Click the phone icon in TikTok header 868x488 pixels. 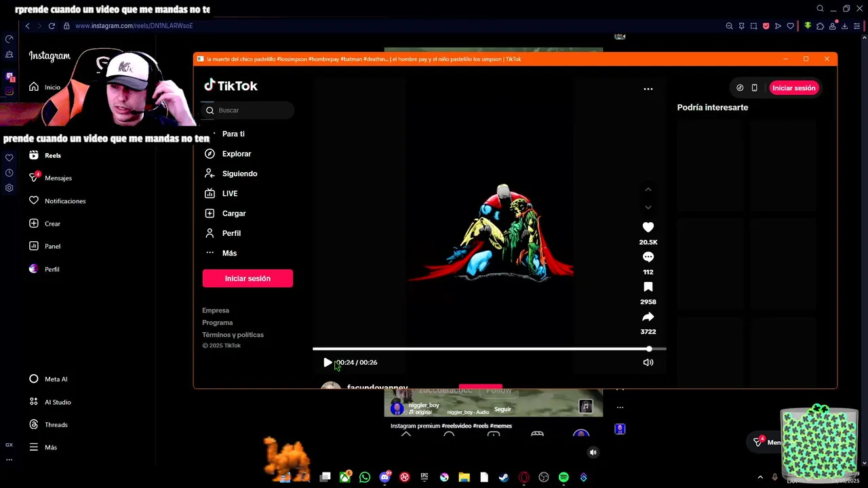754,87
